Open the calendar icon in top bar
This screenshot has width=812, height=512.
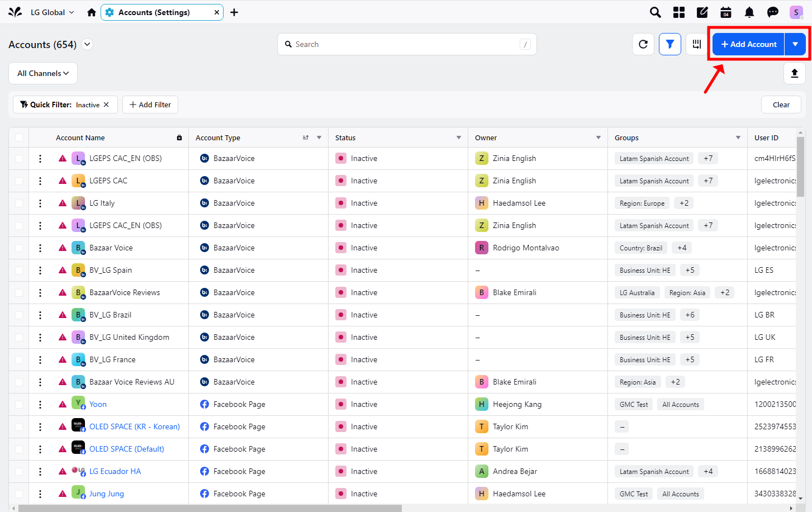tap(726, 12)
